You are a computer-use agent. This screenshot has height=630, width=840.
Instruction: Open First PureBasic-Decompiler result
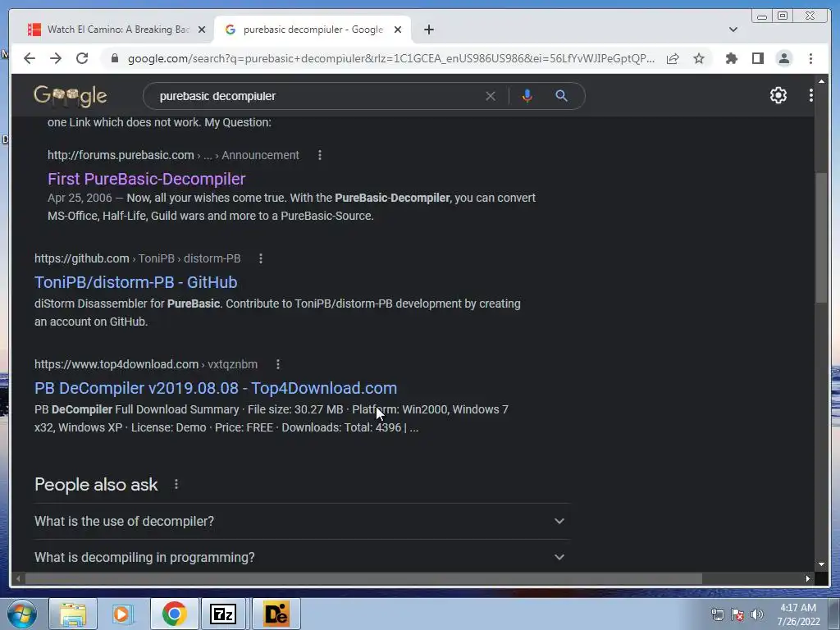tap(146, 179)
